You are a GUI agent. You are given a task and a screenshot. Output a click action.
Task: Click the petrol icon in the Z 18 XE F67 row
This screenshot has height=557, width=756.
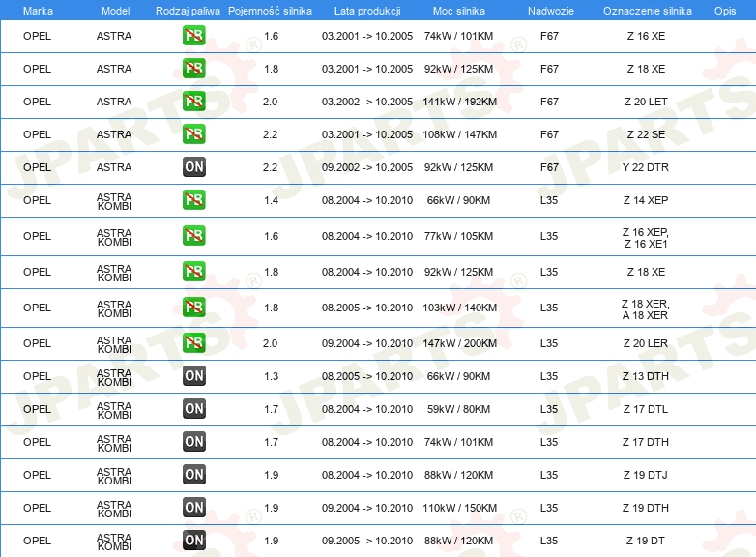(x=193, y=69)
